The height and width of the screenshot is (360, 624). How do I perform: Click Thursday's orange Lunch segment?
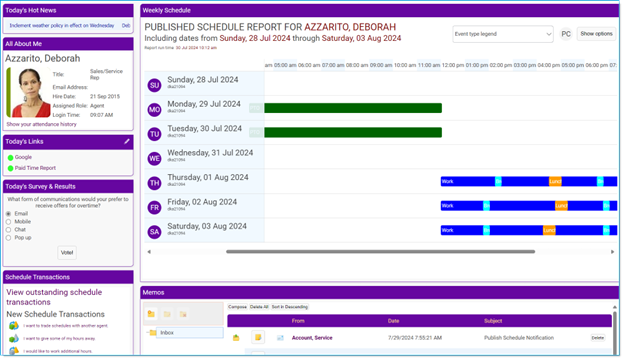555,182
